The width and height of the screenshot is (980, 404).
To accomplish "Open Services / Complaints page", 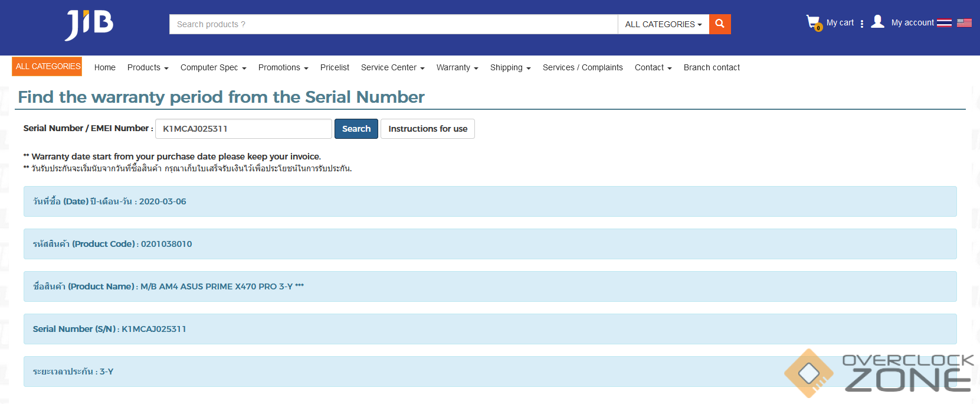I will coord(583,67).
